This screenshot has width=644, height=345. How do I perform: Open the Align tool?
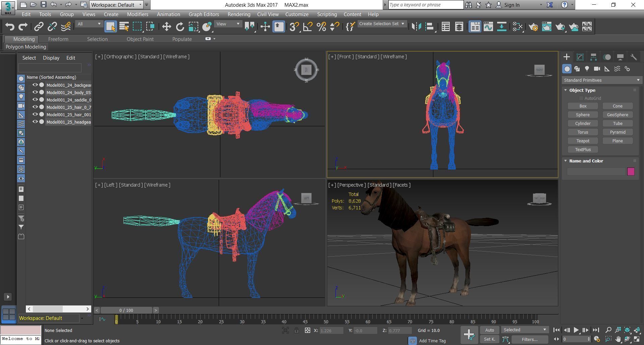[x=430, y=26]
